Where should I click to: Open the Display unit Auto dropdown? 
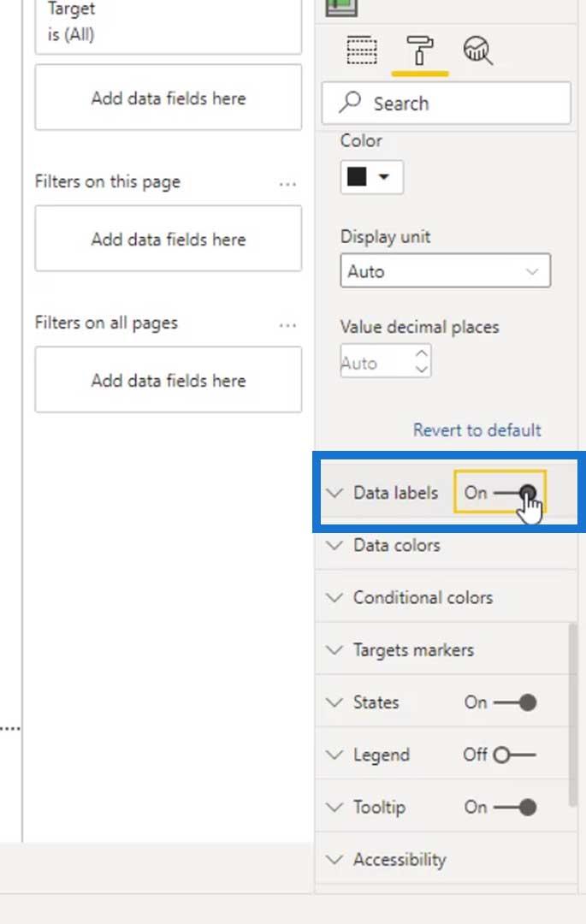(x=445, y=271)
